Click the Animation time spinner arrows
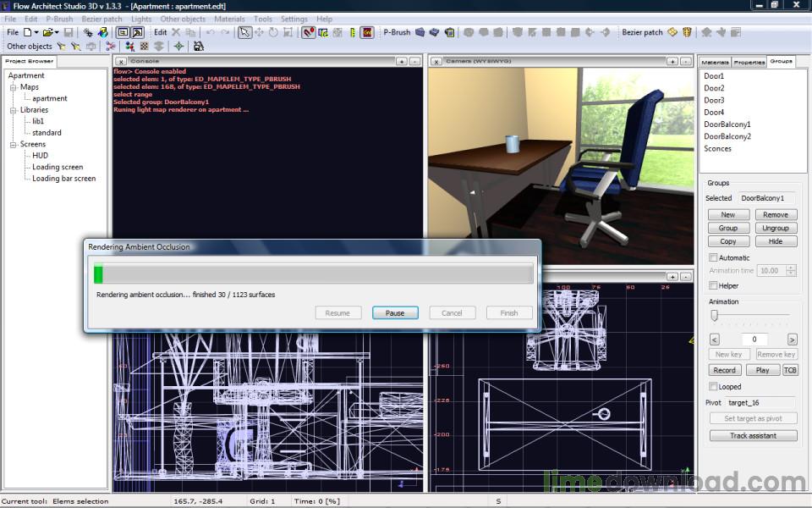The width and height of the screenshot is (812, 508). [791, 271]
